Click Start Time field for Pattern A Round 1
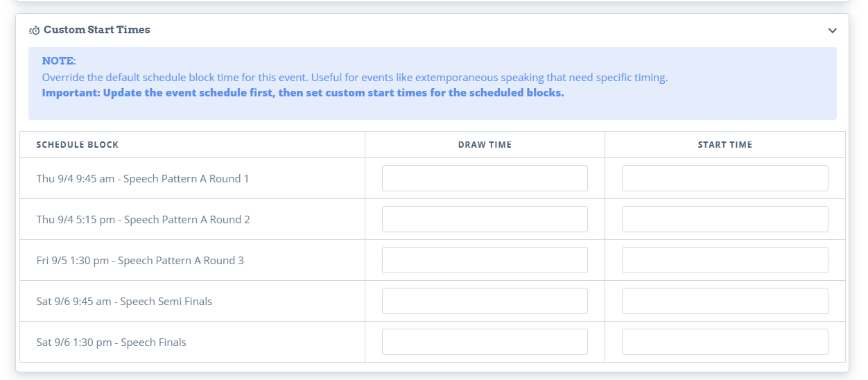The image size is (868, 380). tap(724, 178)
